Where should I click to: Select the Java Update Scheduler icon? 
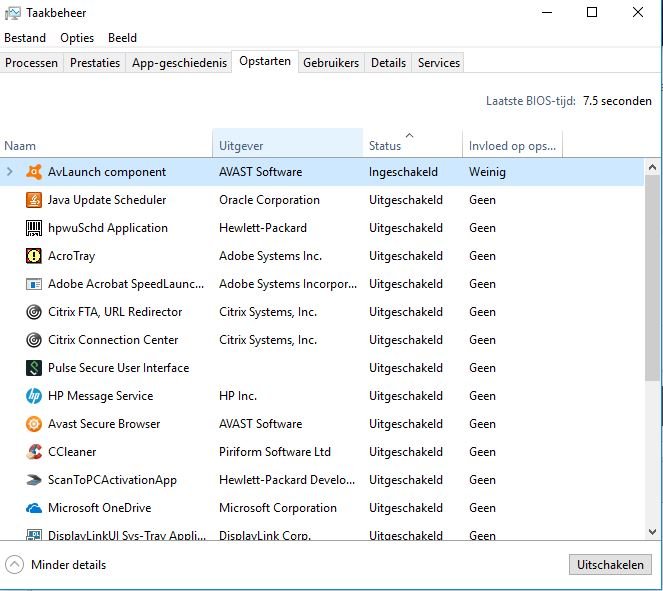33,200
